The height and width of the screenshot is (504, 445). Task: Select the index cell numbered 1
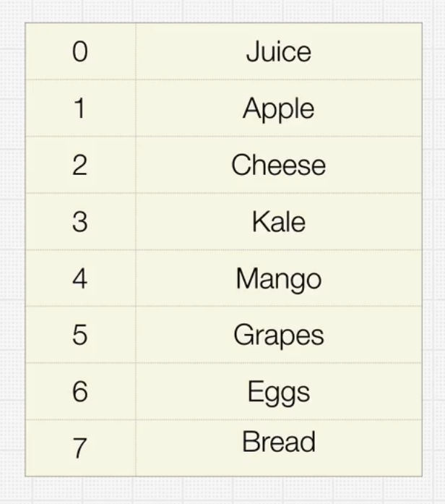(x=80, y=108)
